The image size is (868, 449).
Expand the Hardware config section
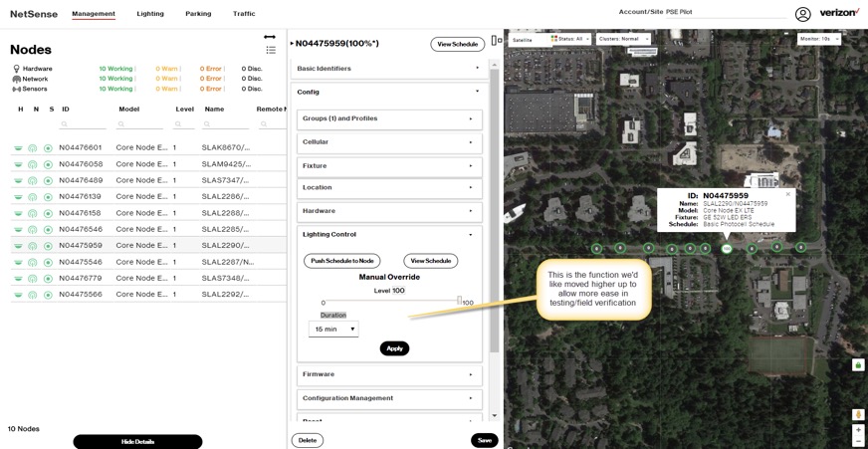coord(390,211)
